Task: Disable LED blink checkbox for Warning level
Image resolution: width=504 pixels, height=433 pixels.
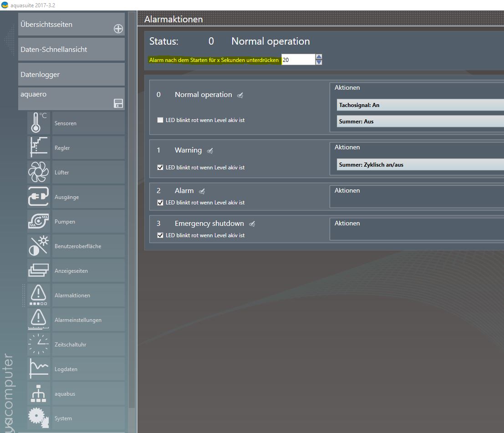Action: [160, 168]
